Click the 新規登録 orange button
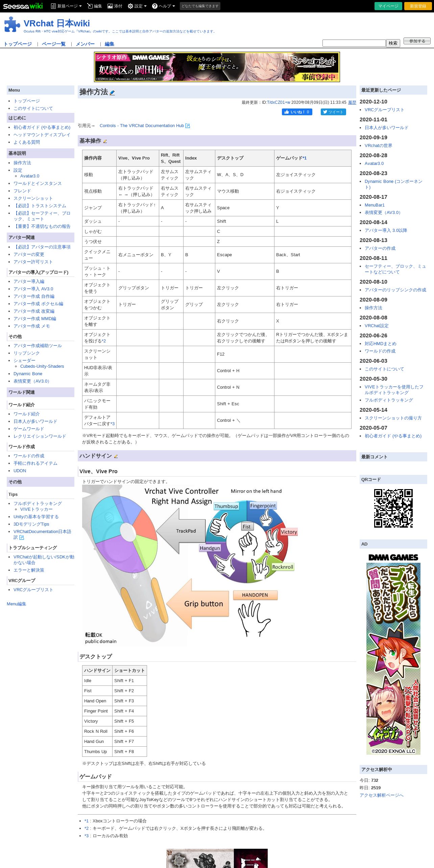 click(418, 6)
